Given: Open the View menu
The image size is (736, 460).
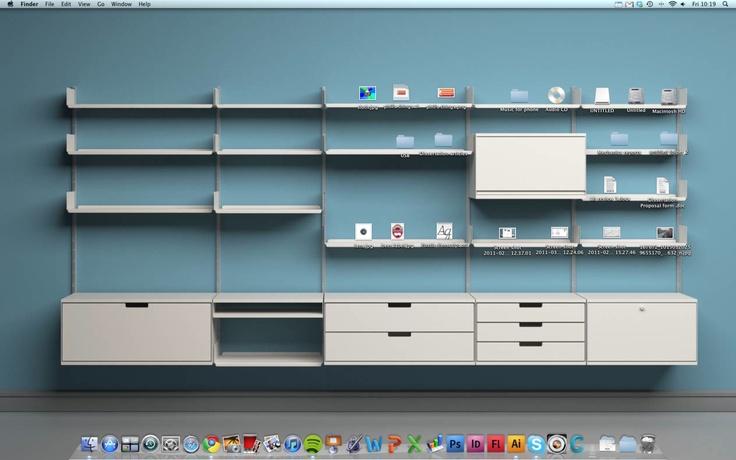Looking at the screenshot, I should (x=84, y=4).
